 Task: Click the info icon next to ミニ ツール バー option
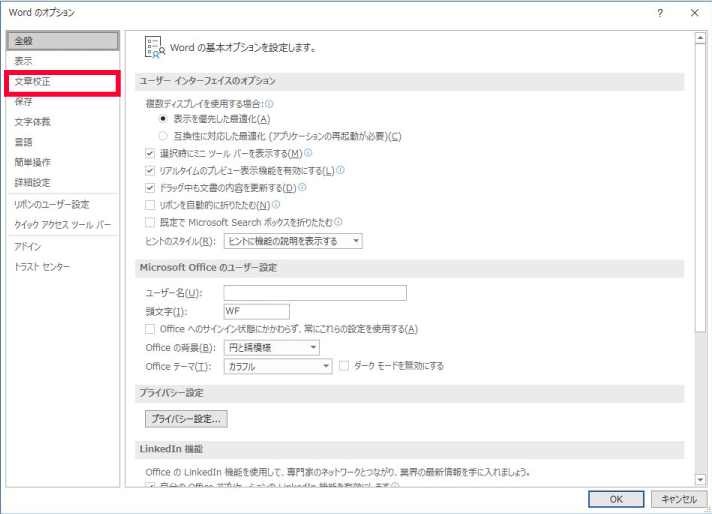pos(308,153)
